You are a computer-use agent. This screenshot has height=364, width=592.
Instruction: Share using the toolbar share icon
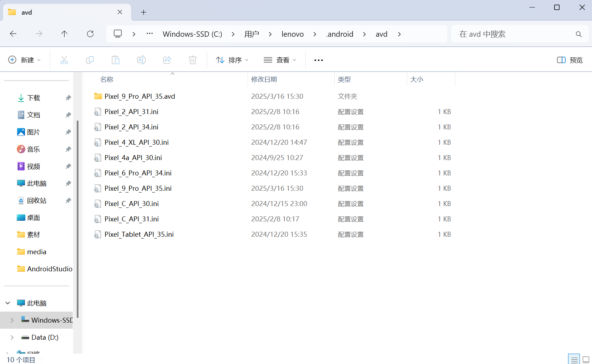pos(167,60)
